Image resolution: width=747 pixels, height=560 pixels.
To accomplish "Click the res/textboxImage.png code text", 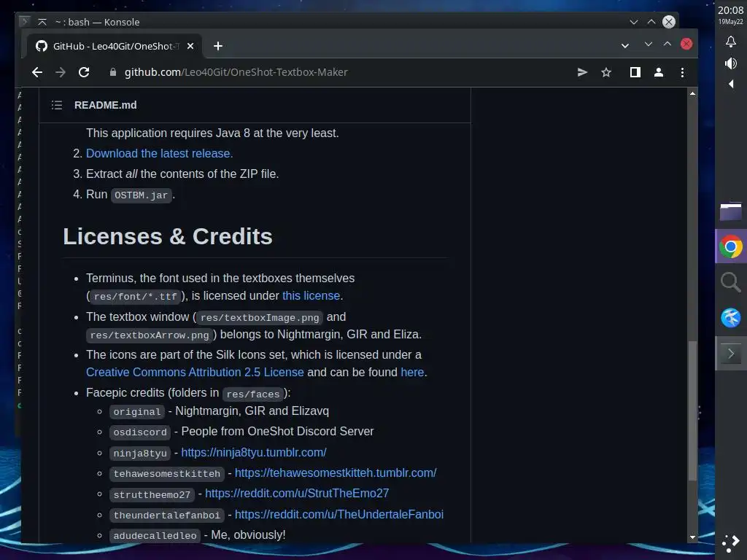I will tap(260, 318).
